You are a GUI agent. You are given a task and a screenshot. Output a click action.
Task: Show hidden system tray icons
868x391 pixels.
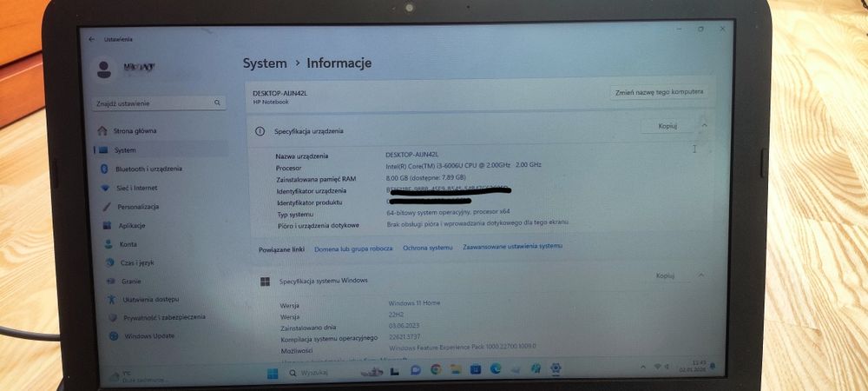point(643,367)
